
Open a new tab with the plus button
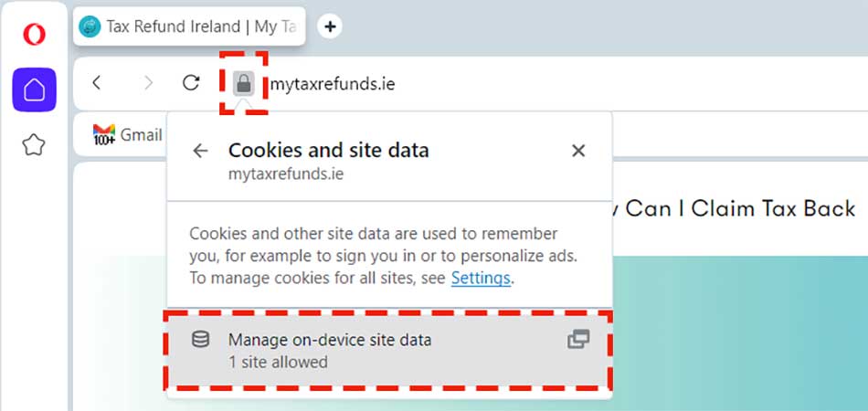click(x=330, y=26)
